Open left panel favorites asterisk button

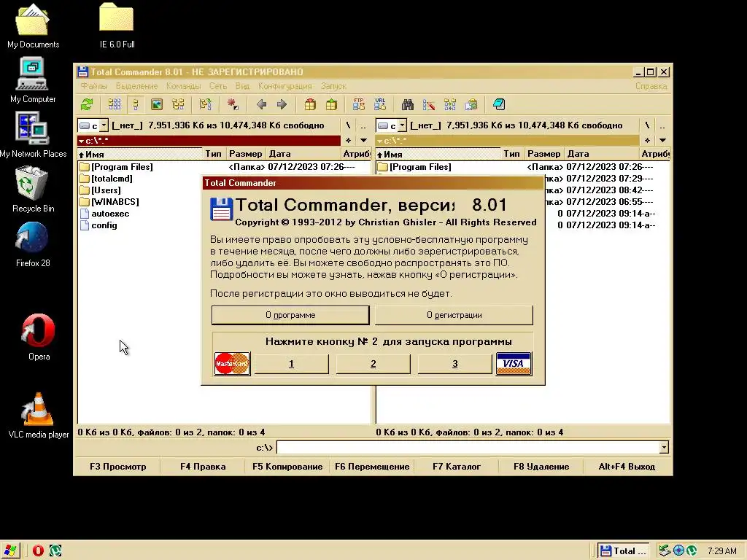(x=348, y=141)
